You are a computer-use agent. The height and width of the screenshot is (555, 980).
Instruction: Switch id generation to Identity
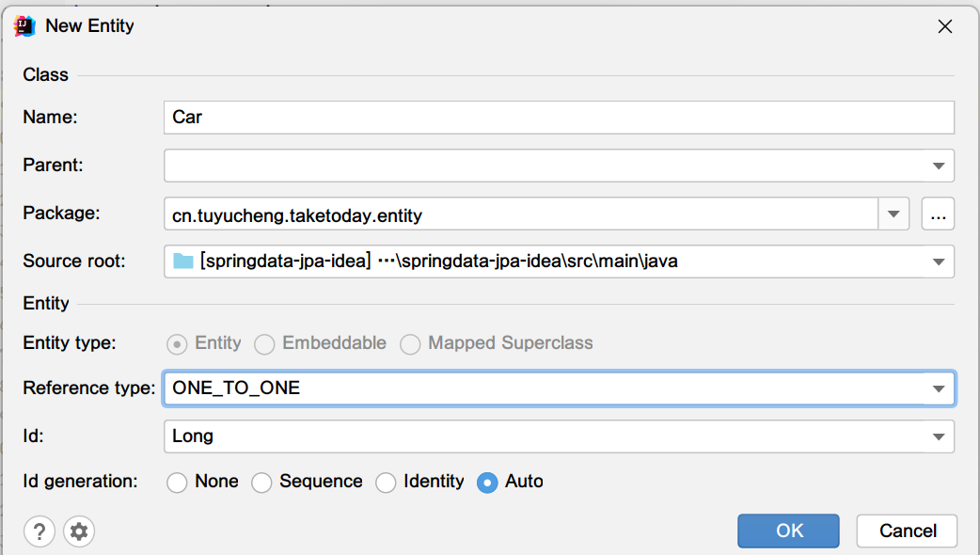[386, 482]
